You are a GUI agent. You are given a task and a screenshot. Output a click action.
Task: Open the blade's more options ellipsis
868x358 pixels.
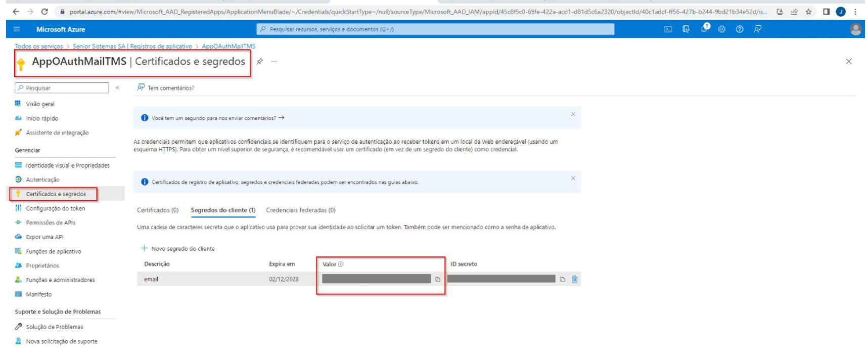tap(274, 61)
